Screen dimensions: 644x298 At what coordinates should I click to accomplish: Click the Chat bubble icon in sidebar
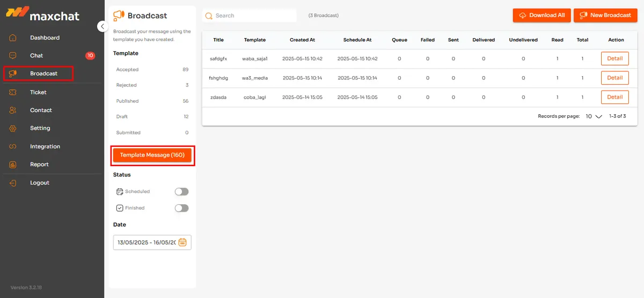click(13, 56)
